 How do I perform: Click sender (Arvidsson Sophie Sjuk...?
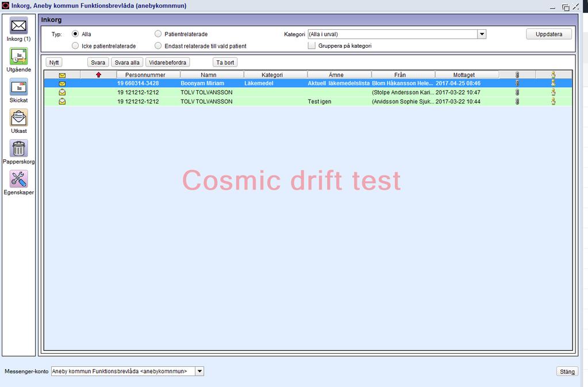[403, 101]
